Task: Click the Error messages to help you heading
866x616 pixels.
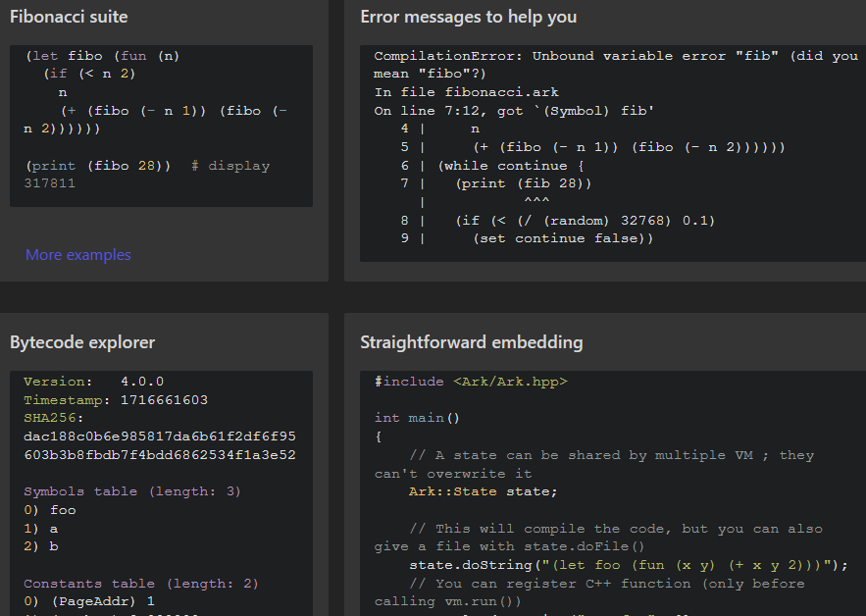Action: pos(468,17)
